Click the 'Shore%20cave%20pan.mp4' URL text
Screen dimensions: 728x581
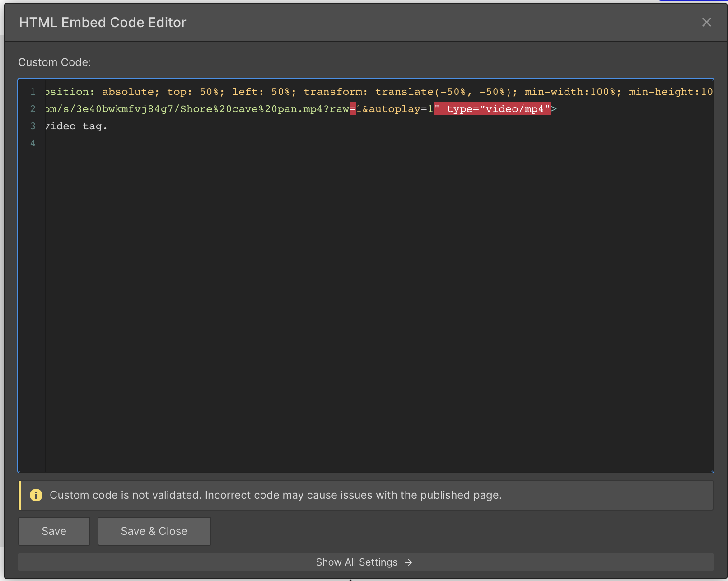[252, 109]
